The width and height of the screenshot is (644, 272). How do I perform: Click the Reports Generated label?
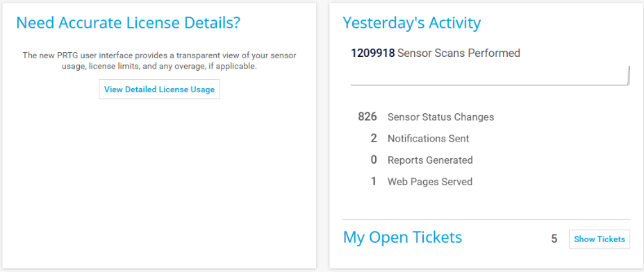click(x=430, y=160)
